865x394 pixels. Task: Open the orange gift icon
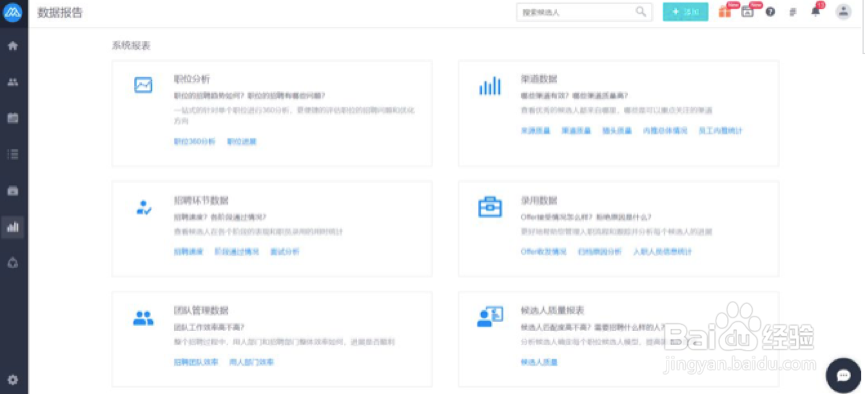(724, 12)
